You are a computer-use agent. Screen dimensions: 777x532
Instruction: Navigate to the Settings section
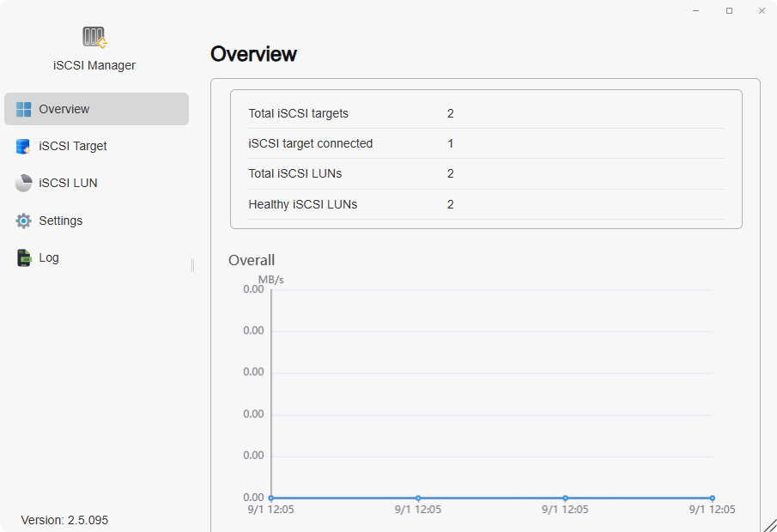(x=59, y=221)
